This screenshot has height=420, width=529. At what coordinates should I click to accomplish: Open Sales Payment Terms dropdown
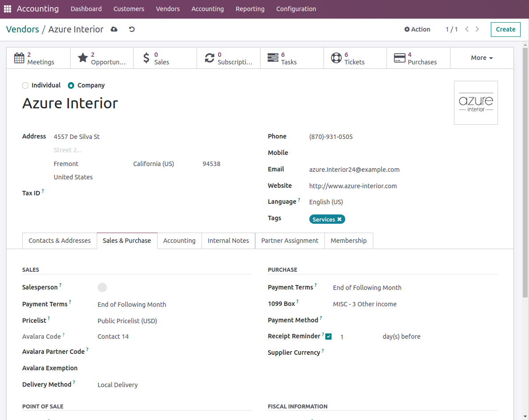[131, 305]
